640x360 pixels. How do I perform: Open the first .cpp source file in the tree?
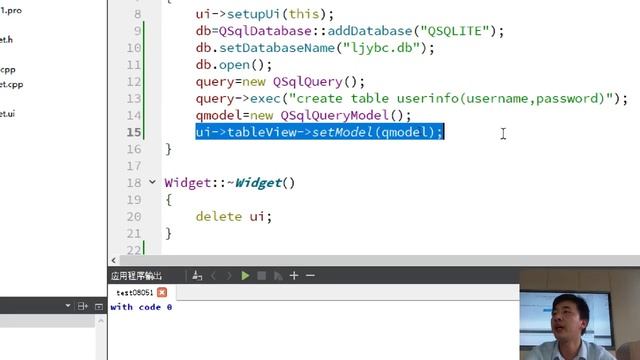click(8, 69)
